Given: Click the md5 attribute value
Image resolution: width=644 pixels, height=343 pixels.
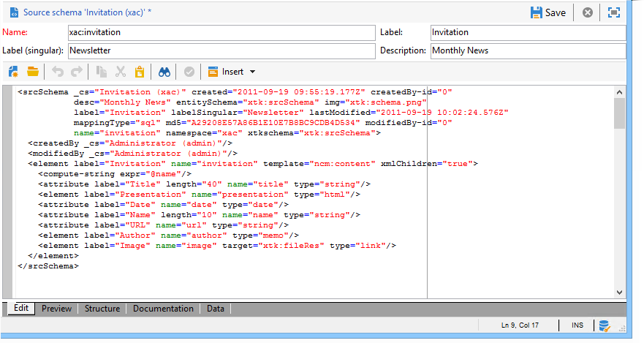Looking at the screenshot, I should click(273, 123).
